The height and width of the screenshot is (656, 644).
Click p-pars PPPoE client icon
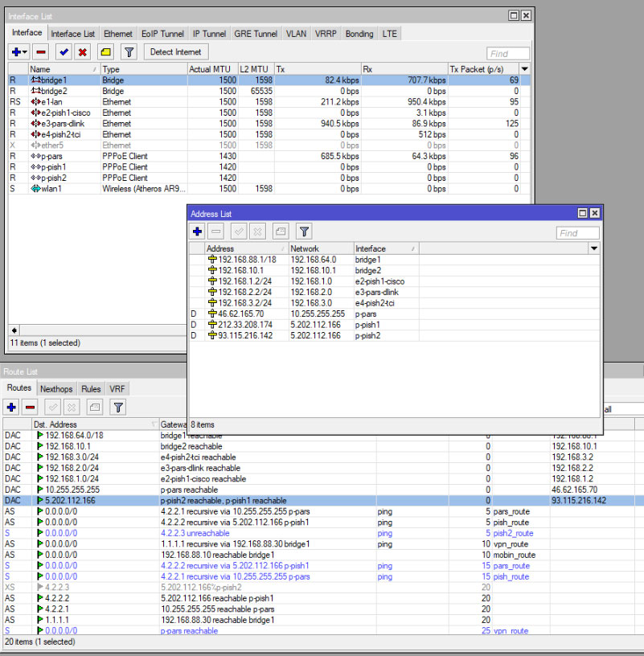(36, 156)
